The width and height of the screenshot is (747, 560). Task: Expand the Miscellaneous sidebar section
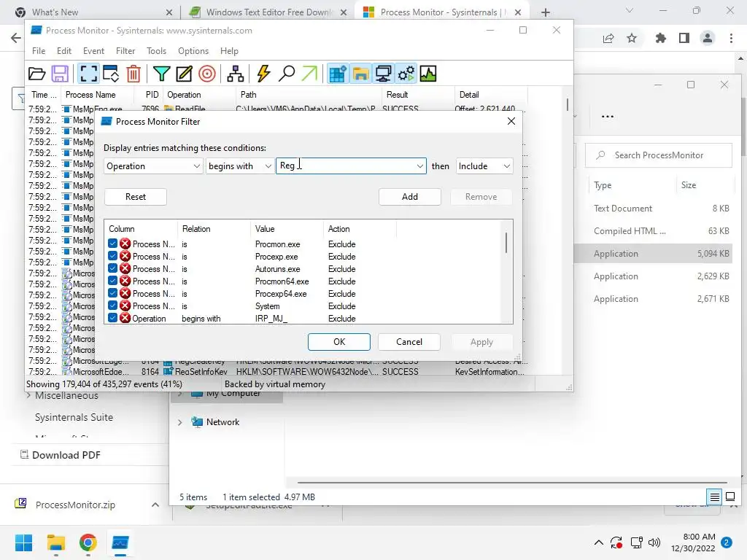[x=28, y=395]
